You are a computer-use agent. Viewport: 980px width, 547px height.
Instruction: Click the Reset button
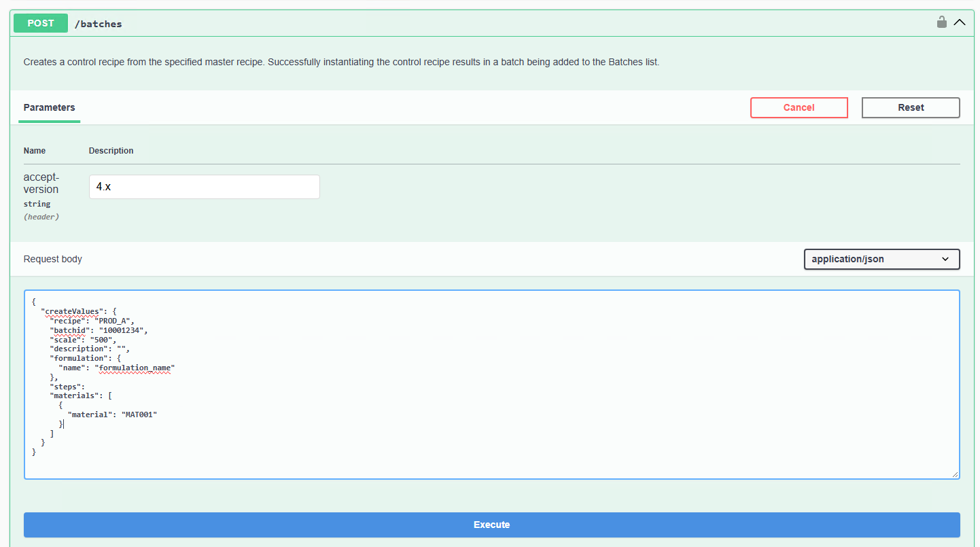click(x=911, y=107)
